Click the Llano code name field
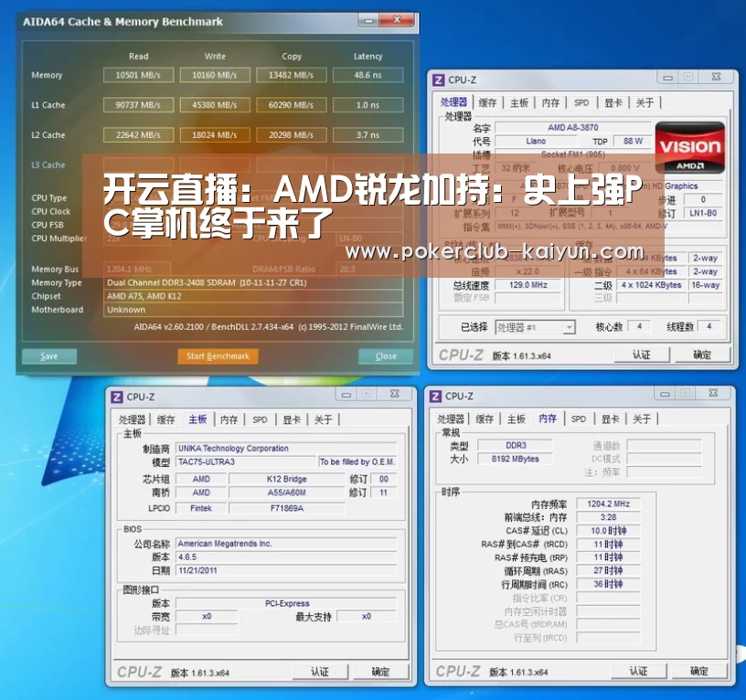The height and width of the screenshot is (700, 746). coord(536,142)
